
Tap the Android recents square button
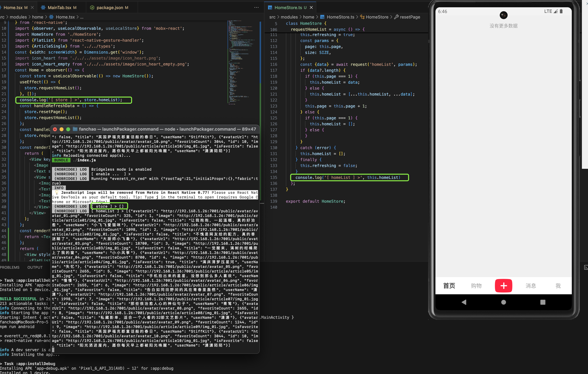pyautogui.click(x=543, y=302)
